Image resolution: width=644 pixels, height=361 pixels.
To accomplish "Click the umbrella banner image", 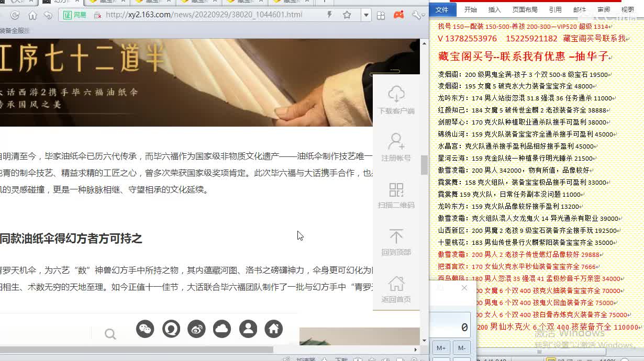I will tap(209, 83).
